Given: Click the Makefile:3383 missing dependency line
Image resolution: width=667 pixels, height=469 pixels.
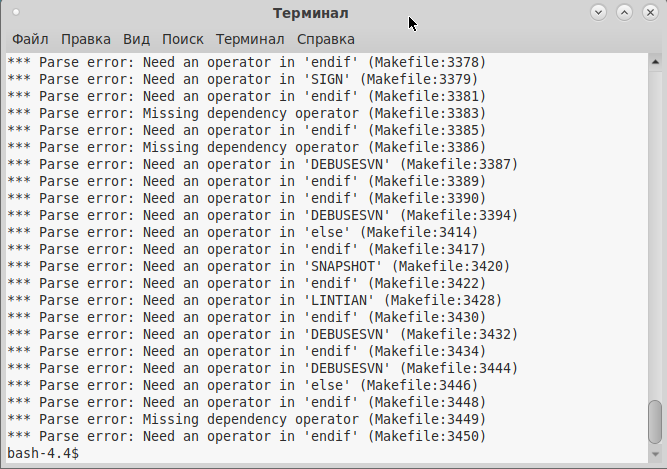Looking at the screenshot, I should [246, 113].
